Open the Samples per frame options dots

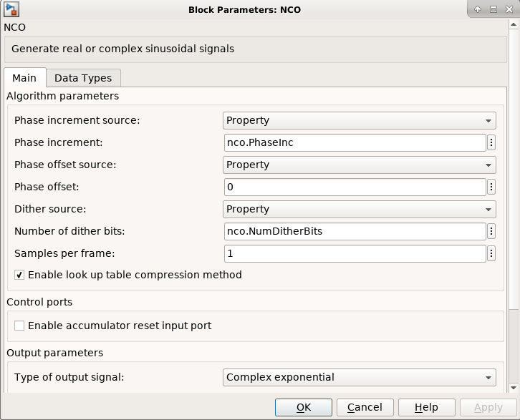tap(491, 253)
